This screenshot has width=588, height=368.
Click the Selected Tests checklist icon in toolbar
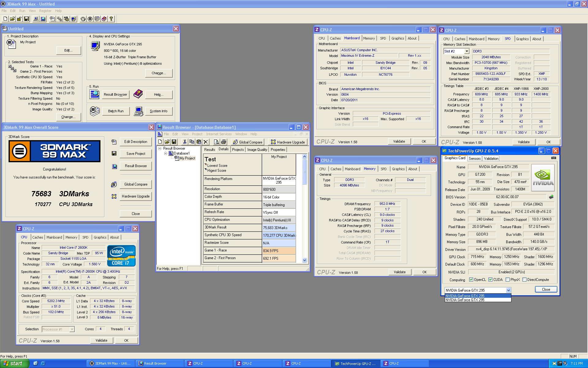pyautogui.click(x=59, y=19)
